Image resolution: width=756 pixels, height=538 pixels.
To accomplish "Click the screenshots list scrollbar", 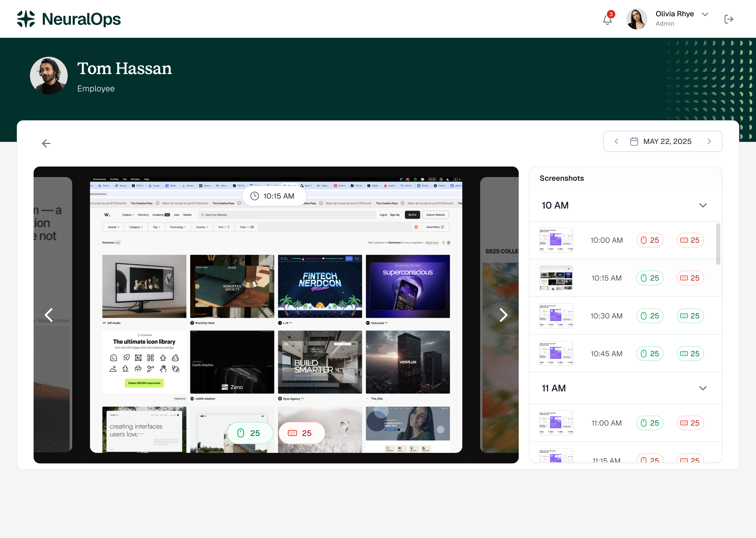I will tap(718, 244).
